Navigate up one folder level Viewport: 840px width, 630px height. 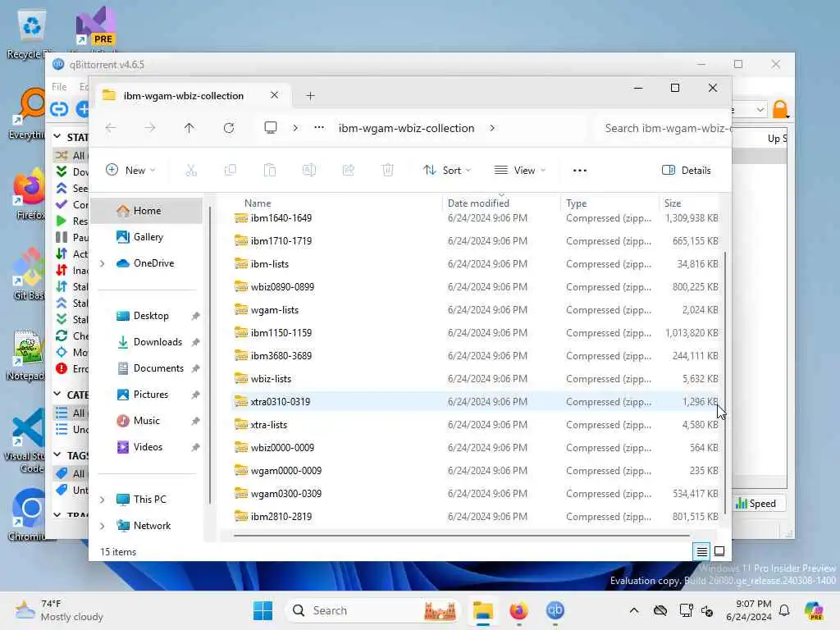click(189, 128)
